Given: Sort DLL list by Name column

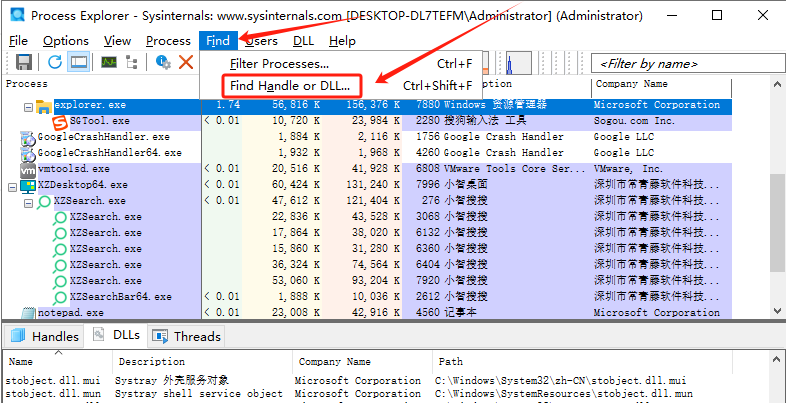Looking at the screenshot, I should click(58, 361).
